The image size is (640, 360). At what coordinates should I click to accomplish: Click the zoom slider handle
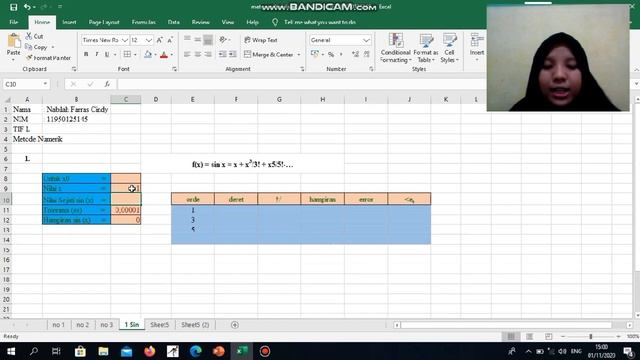pos(591,336)
